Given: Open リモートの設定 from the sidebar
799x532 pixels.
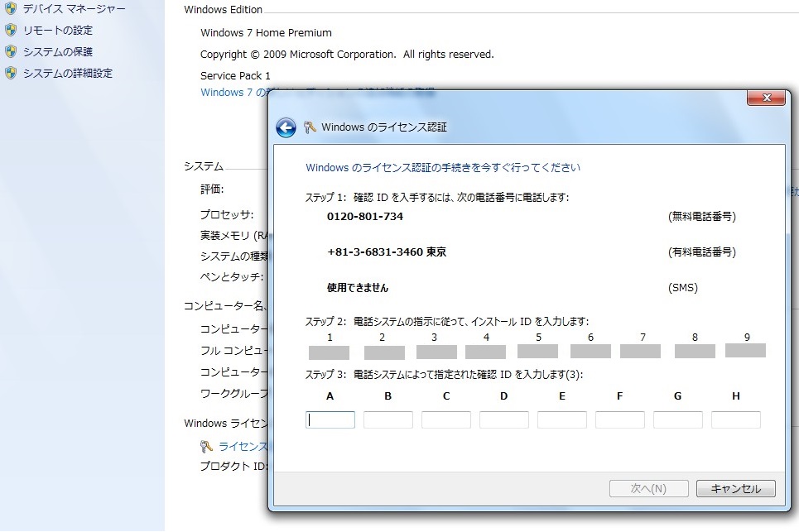Looking at the screenshot, I should (57, 30).
